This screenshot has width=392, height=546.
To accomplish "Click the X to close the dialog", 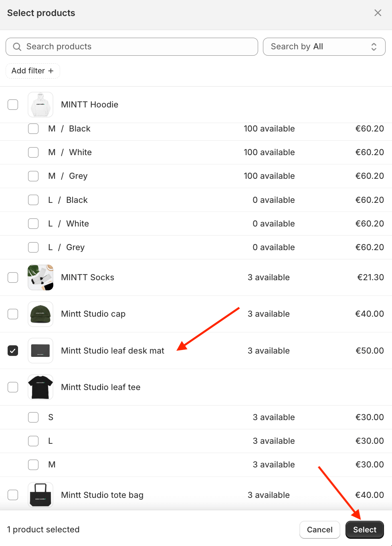I will coord(378,12).
